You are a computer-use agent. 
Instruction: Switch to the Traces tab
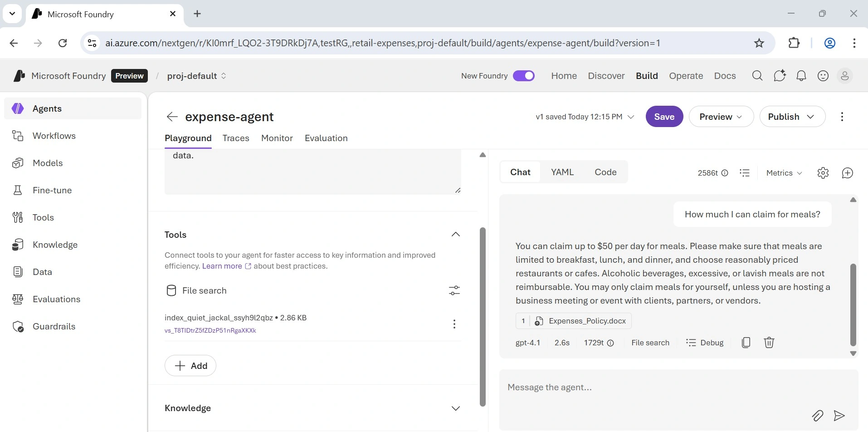(x=236, y=138)
